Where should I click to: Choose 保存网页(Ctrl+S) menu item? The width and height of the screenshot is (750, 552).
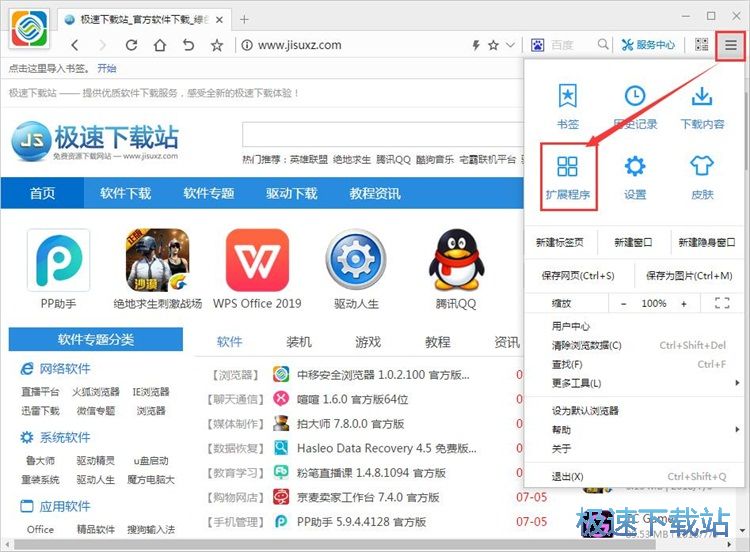click(x=578, y=276)
